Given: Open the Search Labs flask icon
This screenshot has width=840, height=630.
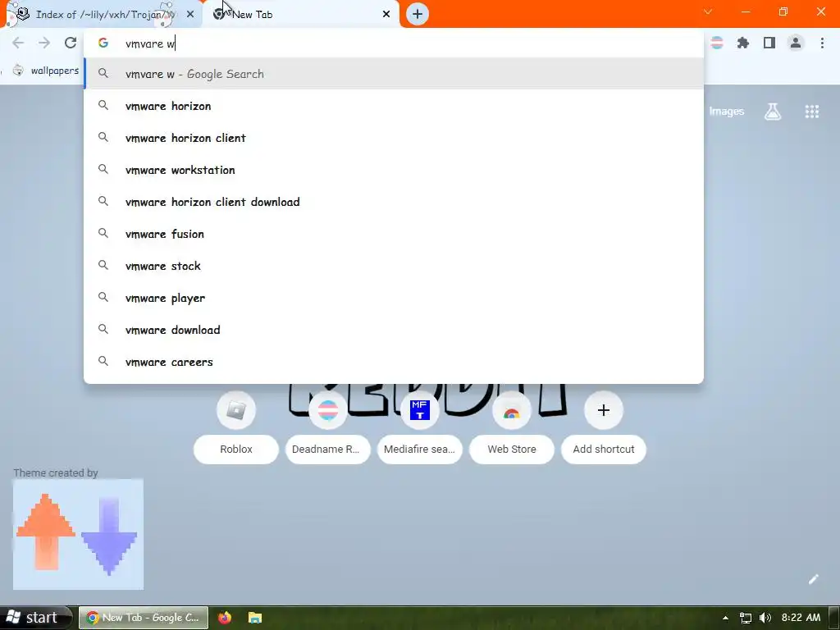Looking at the screenshot, I should (773, 112).
